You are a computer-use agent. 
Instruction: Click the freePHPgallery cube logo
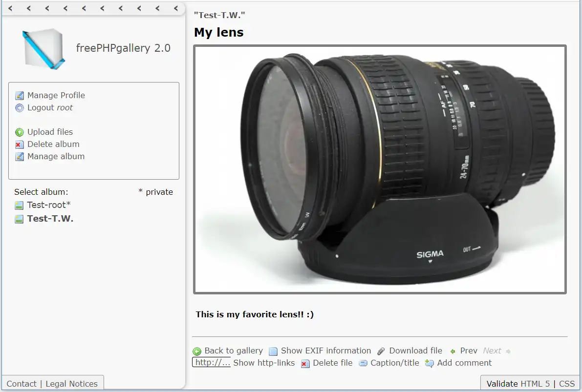[44, 49]
